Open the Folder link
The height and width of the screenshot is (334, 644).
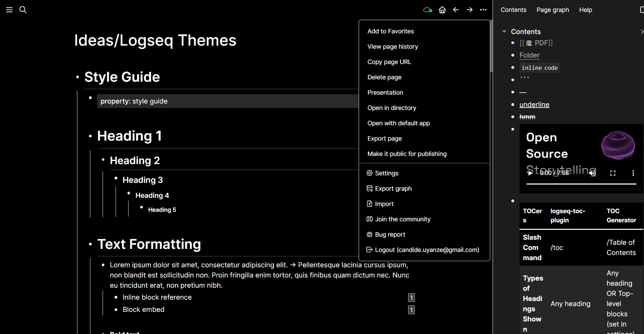point(529,55)
